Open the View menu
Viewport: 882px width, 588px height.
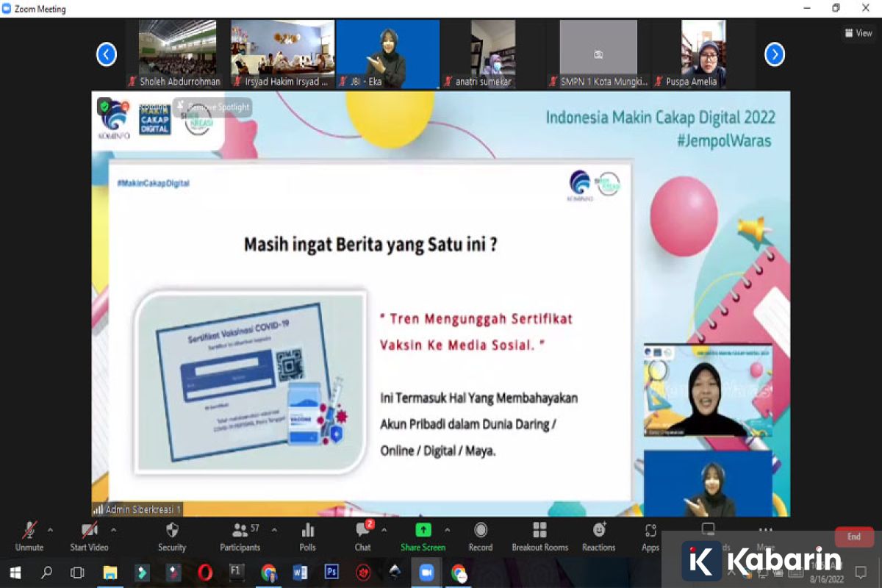pos(858,33)
